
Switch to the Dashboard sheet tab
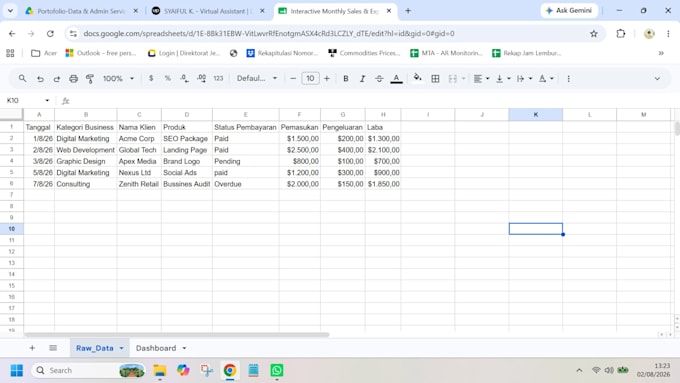(156, 348)
